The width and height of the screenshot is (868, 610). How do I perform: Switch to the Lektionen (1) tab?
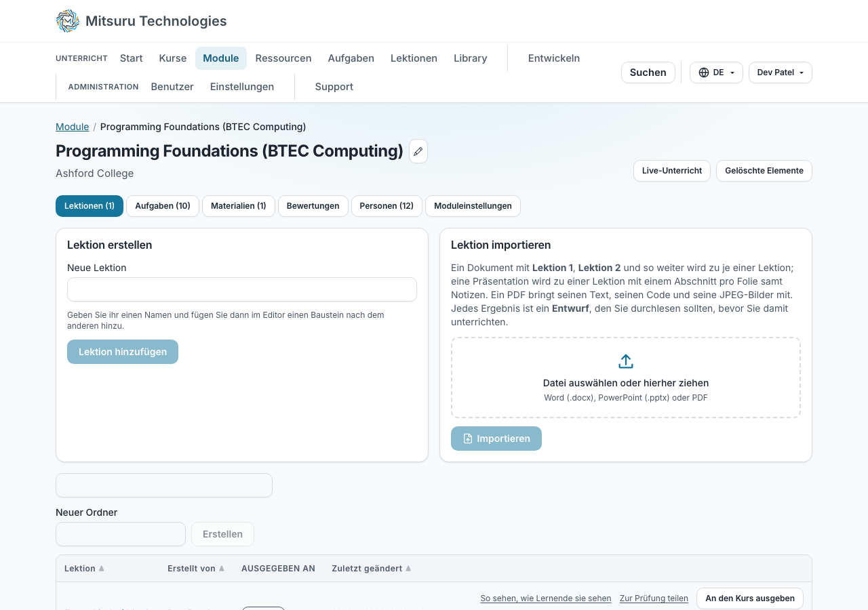(x=90, y=206)
